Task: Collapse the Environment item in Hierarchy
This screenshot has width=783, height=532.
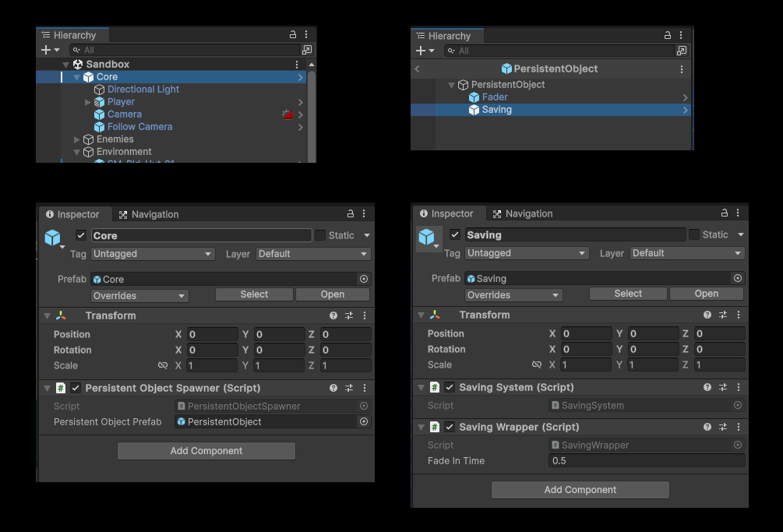Action: (77, 152)
